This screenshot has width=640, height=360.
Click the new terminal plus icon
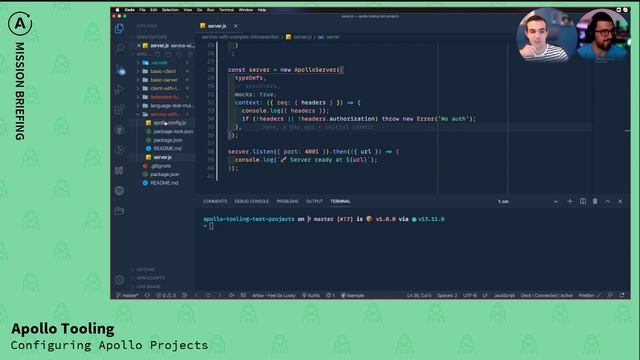(570, 201)
